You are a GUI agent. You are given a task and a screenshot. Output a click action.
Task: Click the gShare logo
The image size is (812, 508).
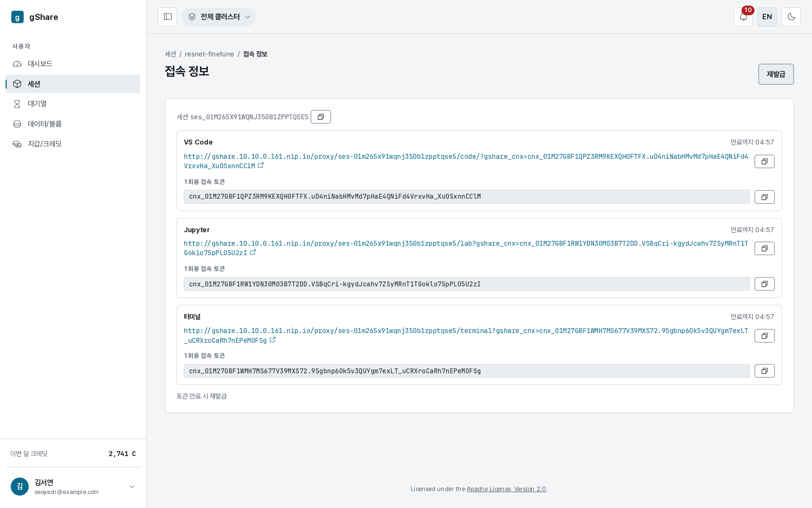click(35, 17)
